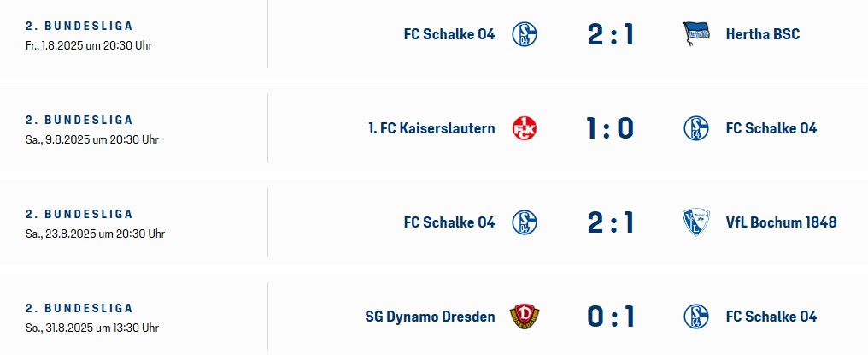Open the SG Dynamo Dresden team link

pyautogui.click(x=430, y=317)
